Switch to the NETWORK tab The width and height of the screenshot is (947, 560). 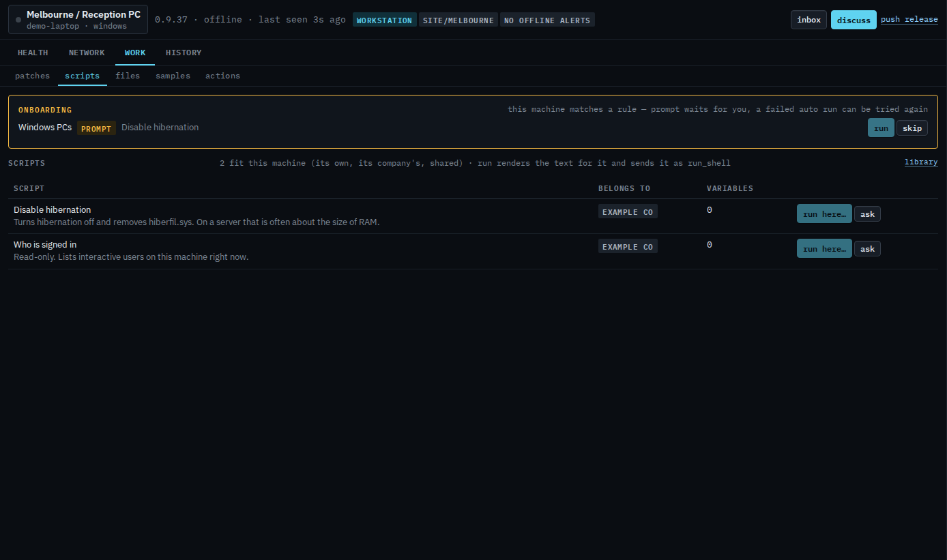87,53
